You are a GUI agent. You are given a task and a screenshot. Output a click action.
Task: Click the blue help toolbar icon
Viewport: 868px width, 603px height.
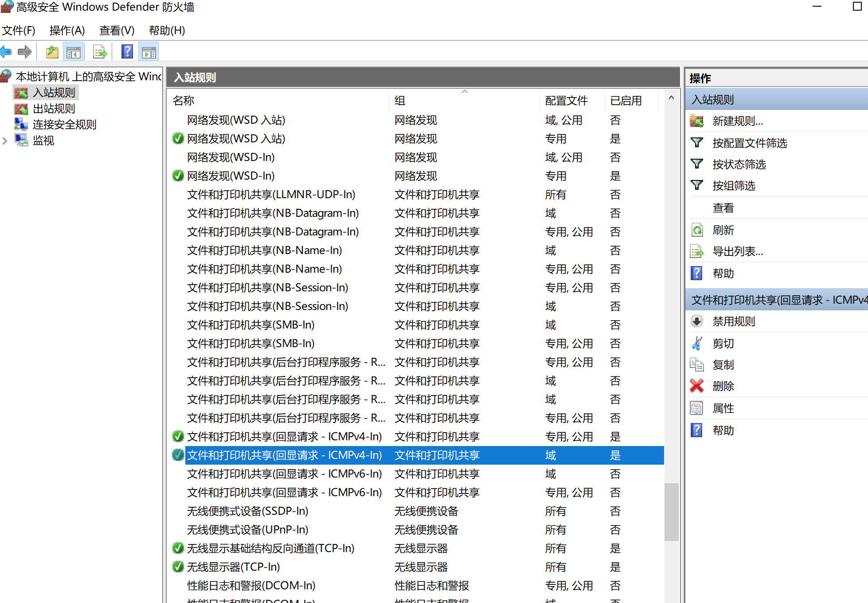(127, 52)
